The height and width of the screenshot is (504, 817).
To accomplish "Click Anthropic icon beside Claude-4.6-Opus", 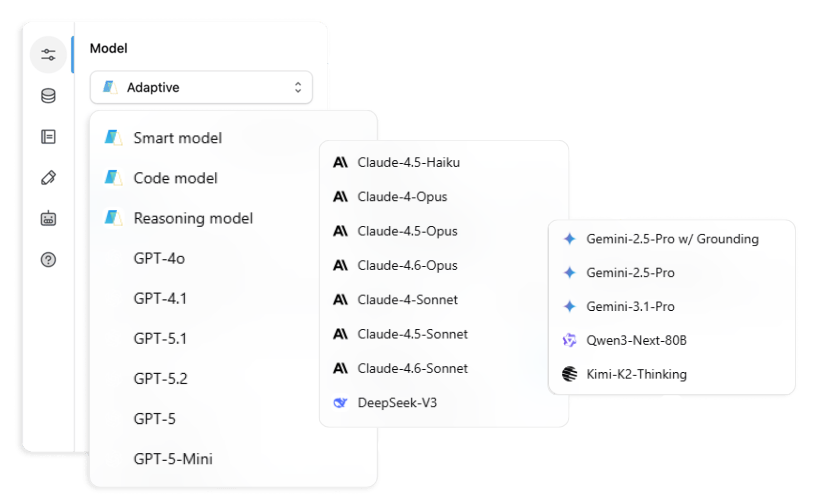I will coord(340,266).
